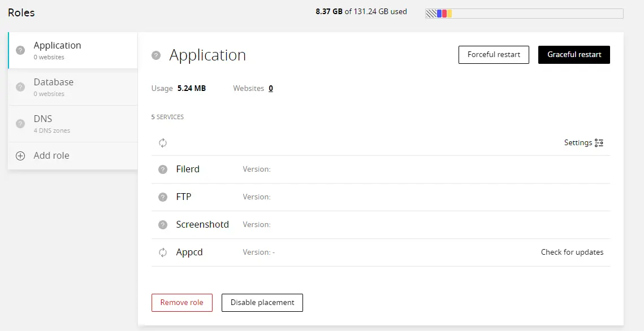Click Check for updates for Appcd
The height and width of the screenshot is (331, 644).
572,252
